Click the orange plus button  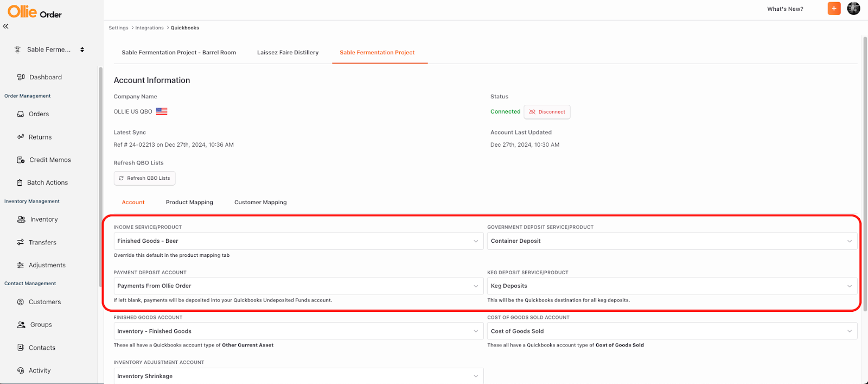point(834,8)
